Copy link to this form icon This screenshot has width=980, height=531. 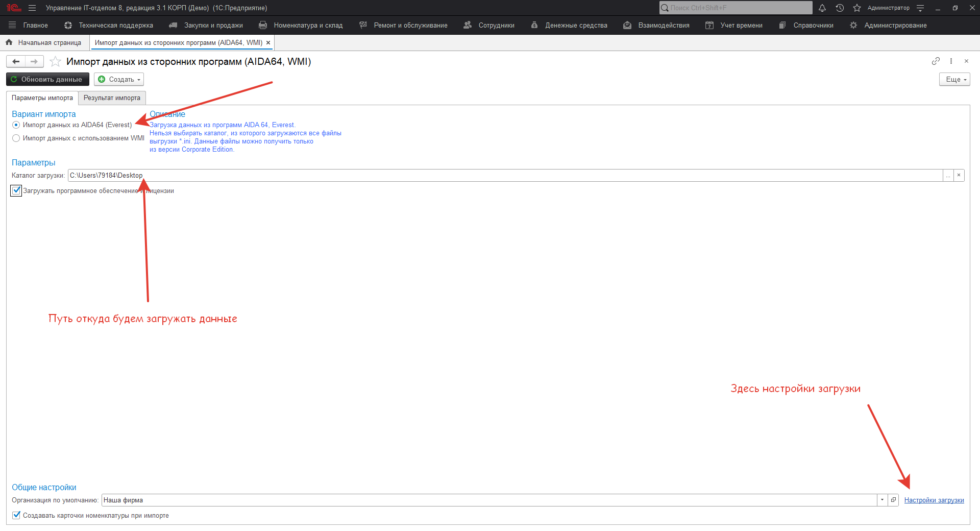[935, 61]
